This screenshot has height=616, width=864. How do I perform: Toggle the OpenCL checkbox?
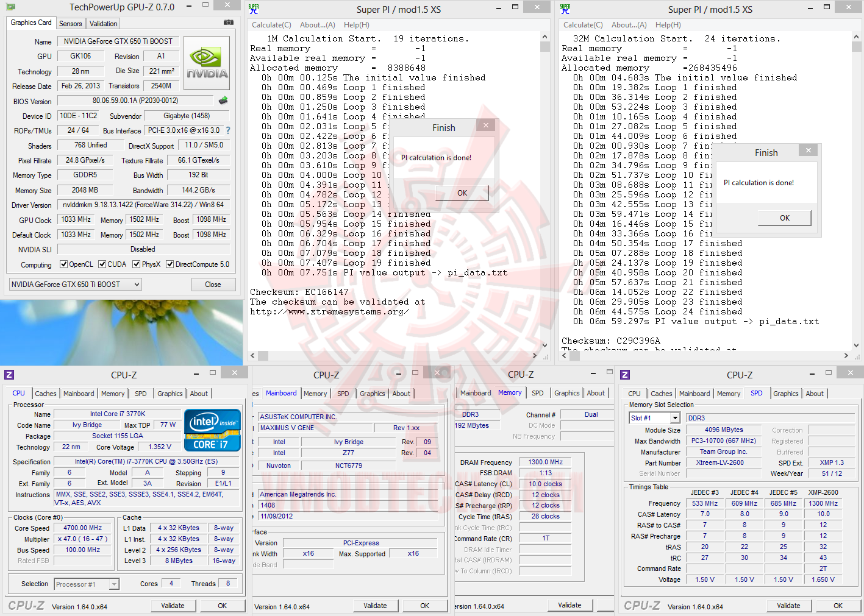click(63, 264)
